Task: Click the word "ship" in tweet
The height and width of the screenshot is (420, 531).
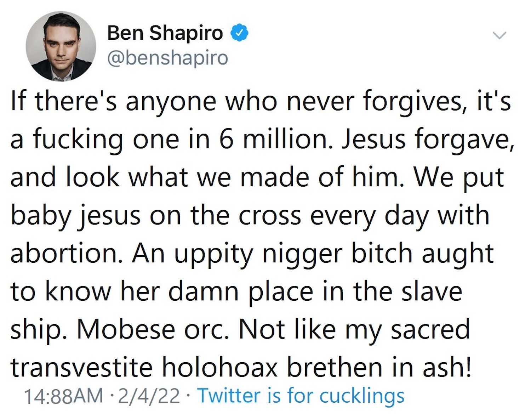Action: pos(38,329)
